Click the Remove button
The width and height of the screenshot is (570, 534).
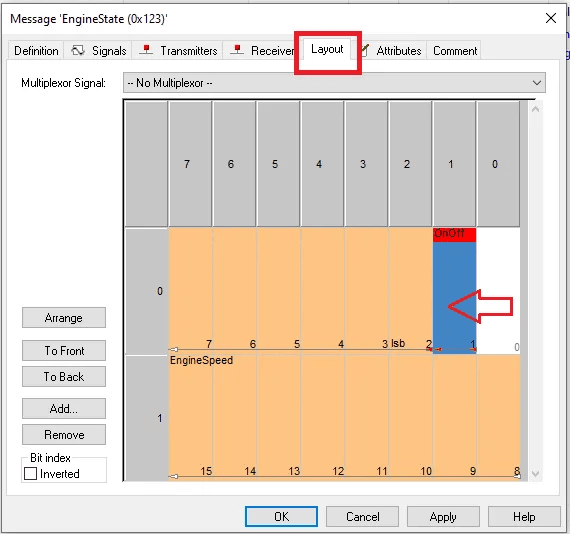click(64, 434)
